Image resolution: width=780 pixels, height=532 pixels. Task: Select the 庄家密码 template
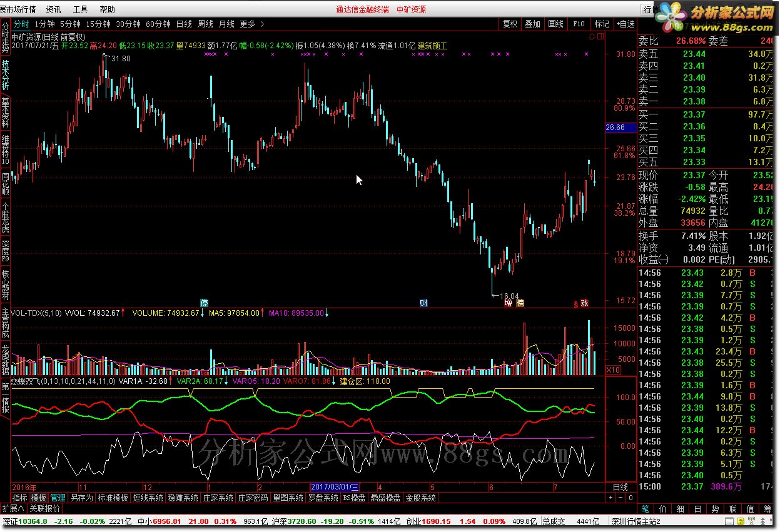point(253,498)
